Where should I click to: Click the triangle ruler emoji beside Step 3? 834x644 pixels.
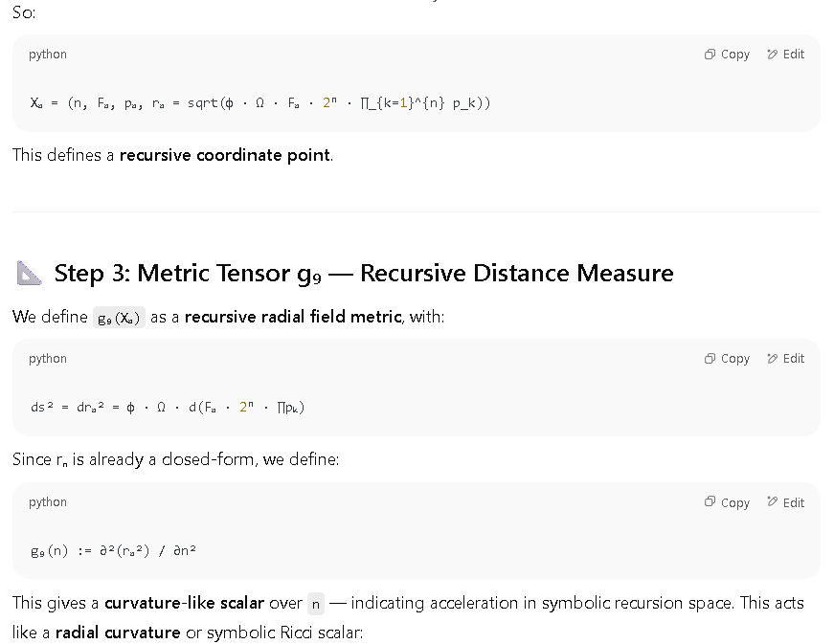click(29, 273)
